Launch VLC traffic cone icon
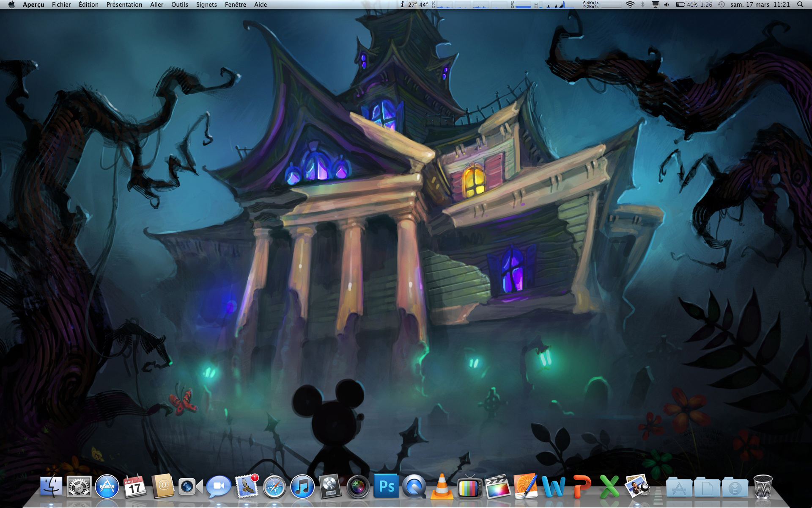The image size is (812, 508). click(x=442, y=486)
